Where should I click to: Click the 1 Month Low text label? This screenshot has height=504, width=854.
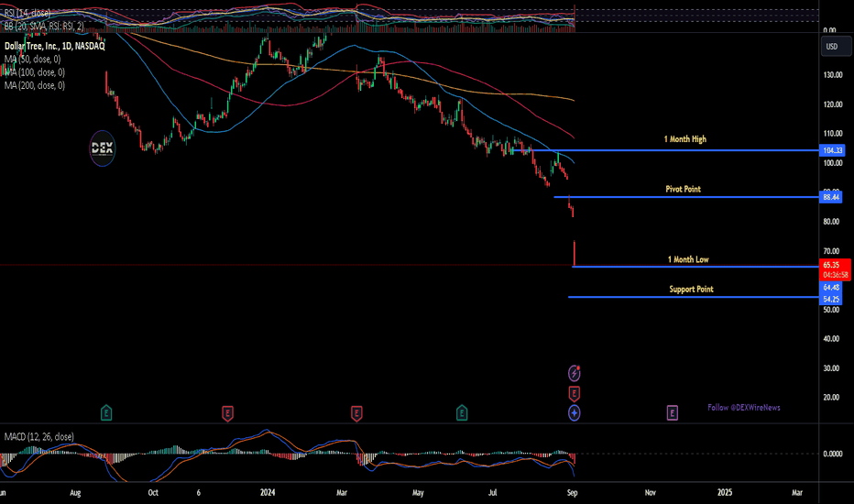tap(688, 259)
